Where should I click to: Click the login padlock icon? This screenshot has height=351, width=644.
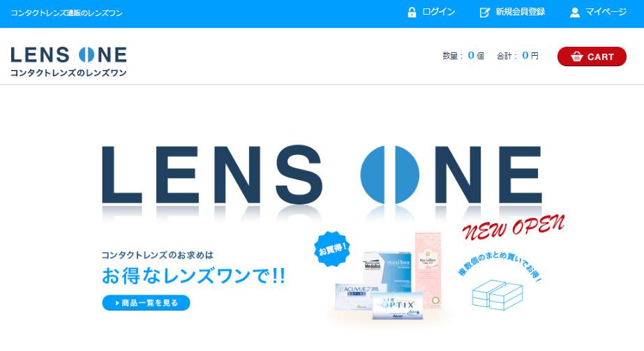[x=412, y=13]
